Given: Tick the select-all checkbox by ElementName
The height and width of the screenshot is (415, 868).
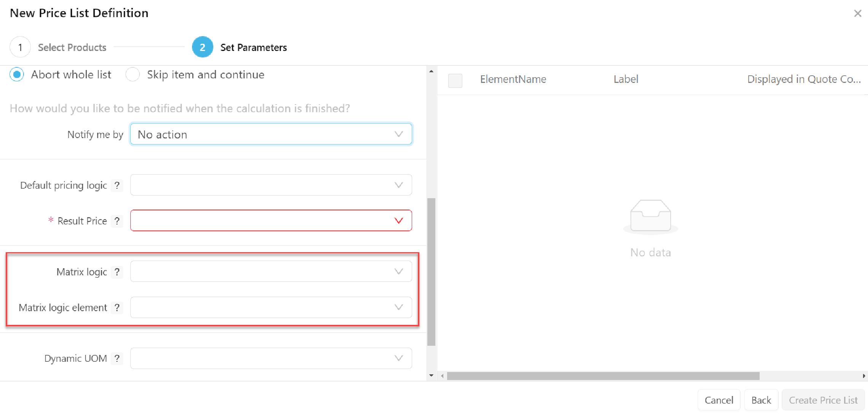Looking at the screenshot, I should 455,80.
